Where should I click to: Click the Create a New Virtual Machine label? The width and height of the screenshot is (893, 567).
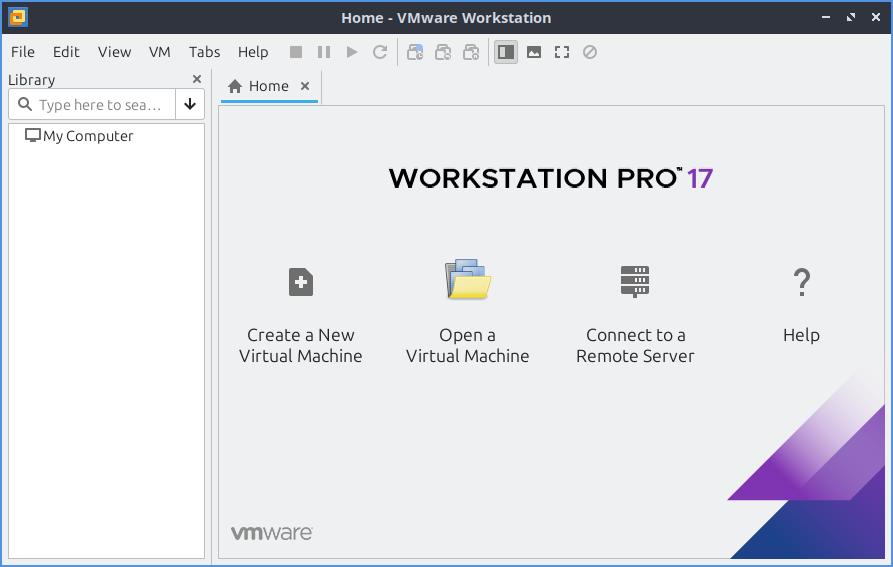coord(301,346)
